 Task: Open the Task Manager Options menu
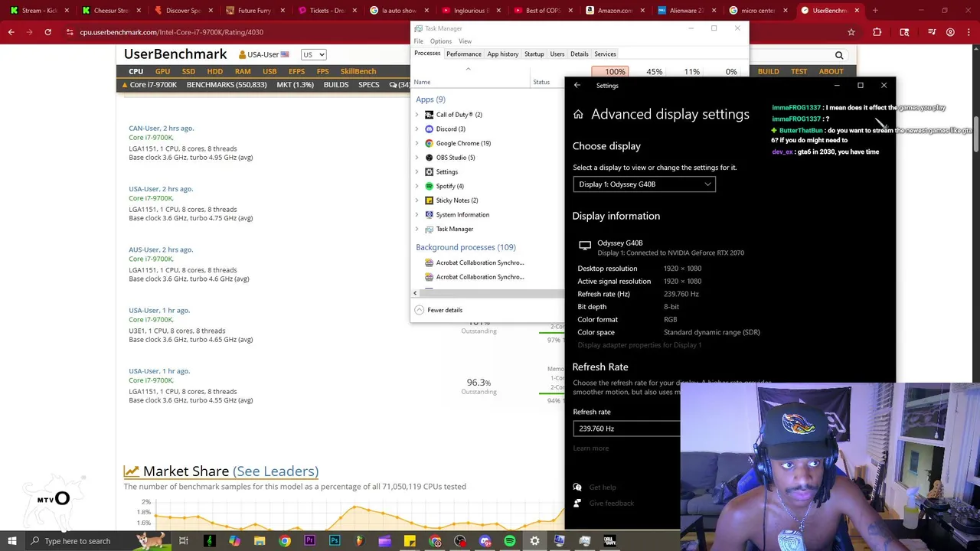(x=440, y=41)
